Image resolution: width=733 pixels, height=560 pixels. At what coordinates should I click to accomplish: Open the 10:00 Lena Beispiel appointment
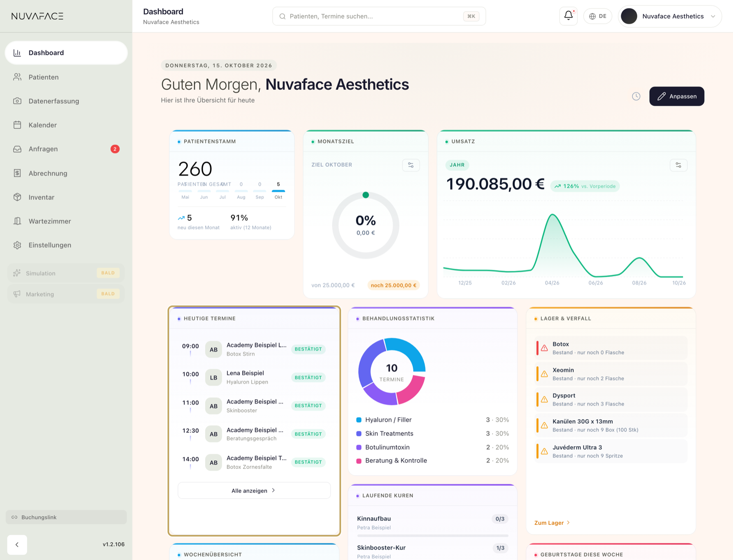(x=254, y=378)
